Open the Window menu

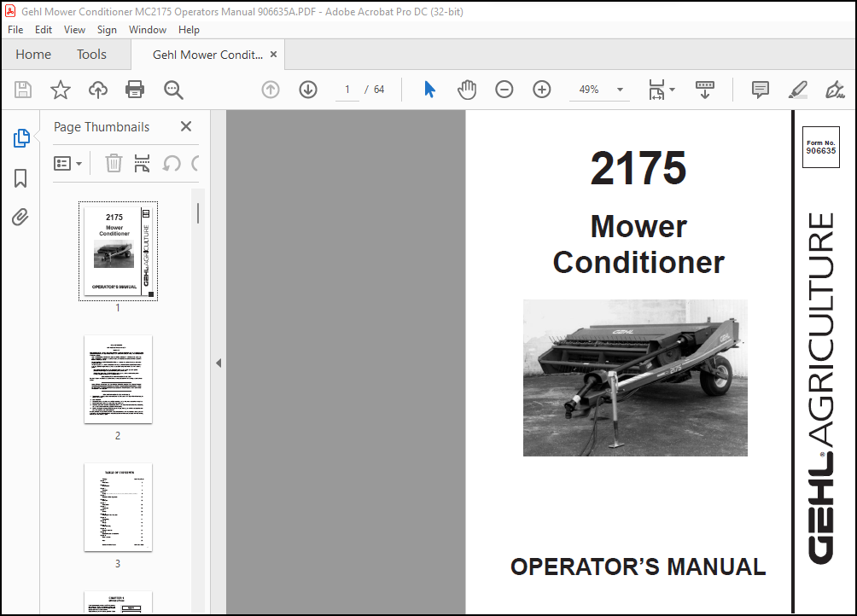(148, 30)
